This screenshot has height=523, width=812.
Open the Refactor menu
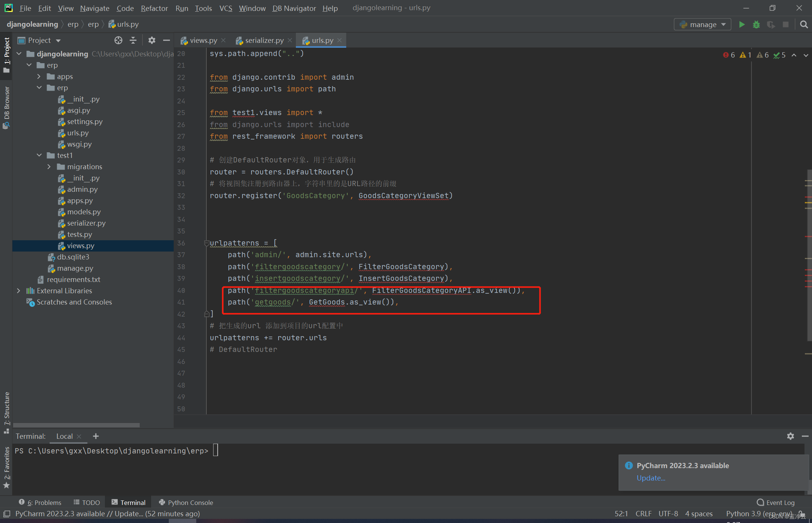[x=154, y=8]
